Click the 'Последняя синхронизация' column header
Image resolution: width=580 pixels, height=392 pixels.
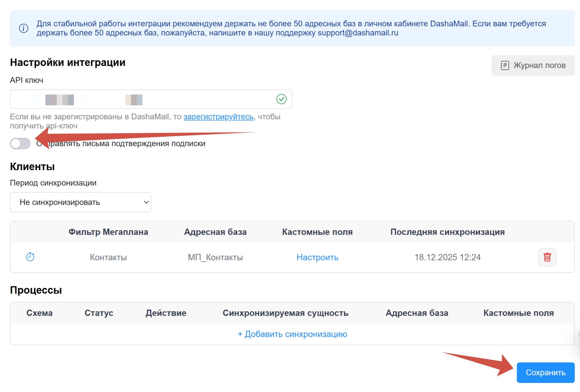pyautogui.click(x=447, y=232)
